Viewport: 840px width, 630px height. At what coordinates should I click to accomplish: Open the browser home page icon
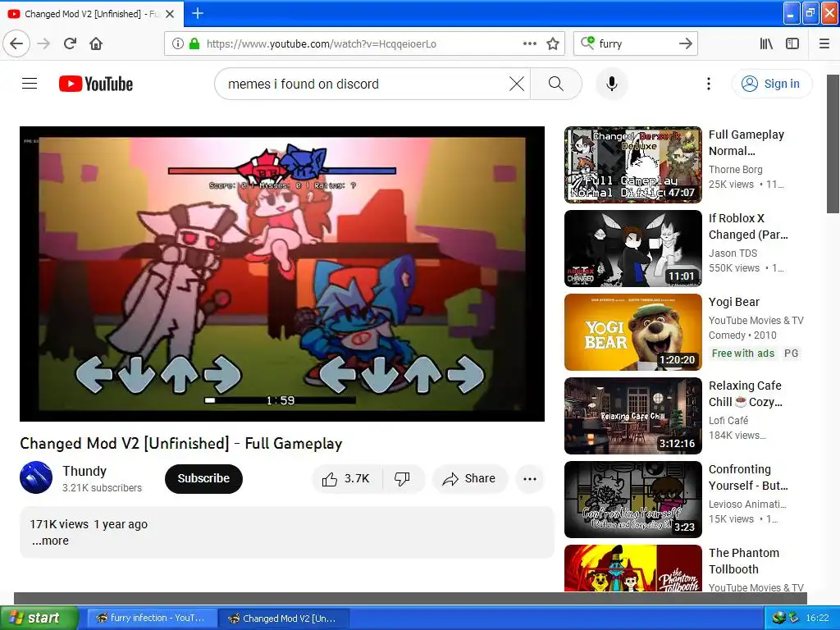coord(96,43)
